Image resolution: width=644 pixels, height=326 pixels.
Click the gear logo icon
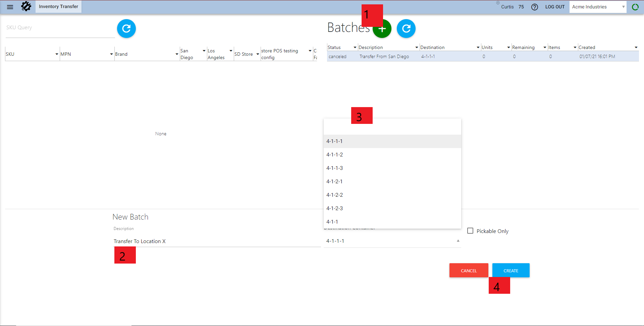pyautogui.click(x=26, y=6)
